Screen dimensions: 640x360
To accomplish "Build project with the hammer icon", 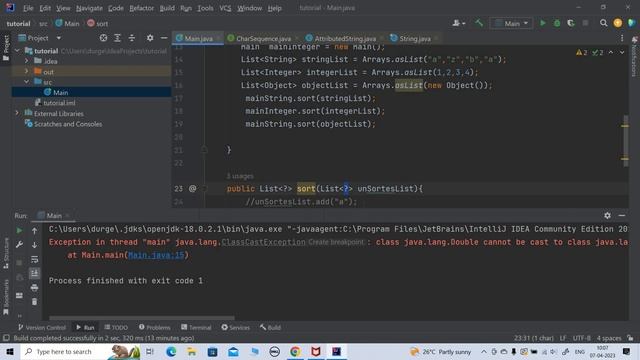I will [479, 23].
